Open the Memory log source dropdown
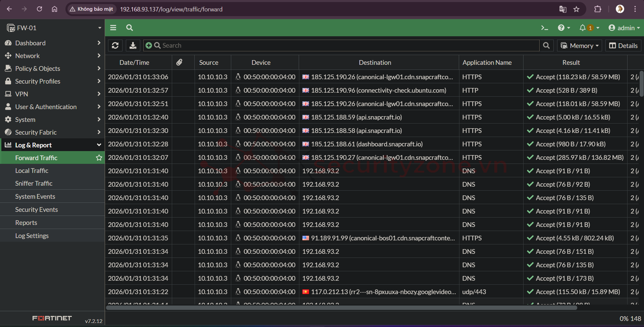This screenshot has height=327, width=644. point(580,46)
